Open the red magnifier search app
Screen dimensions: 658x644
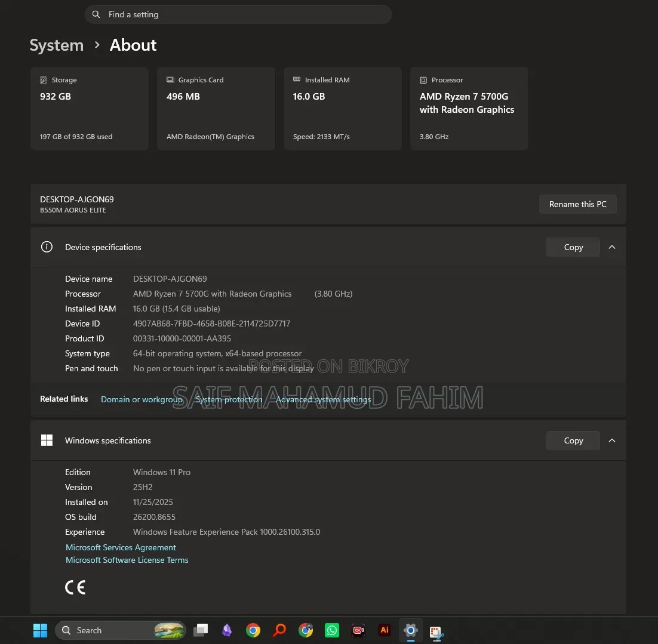279,630
